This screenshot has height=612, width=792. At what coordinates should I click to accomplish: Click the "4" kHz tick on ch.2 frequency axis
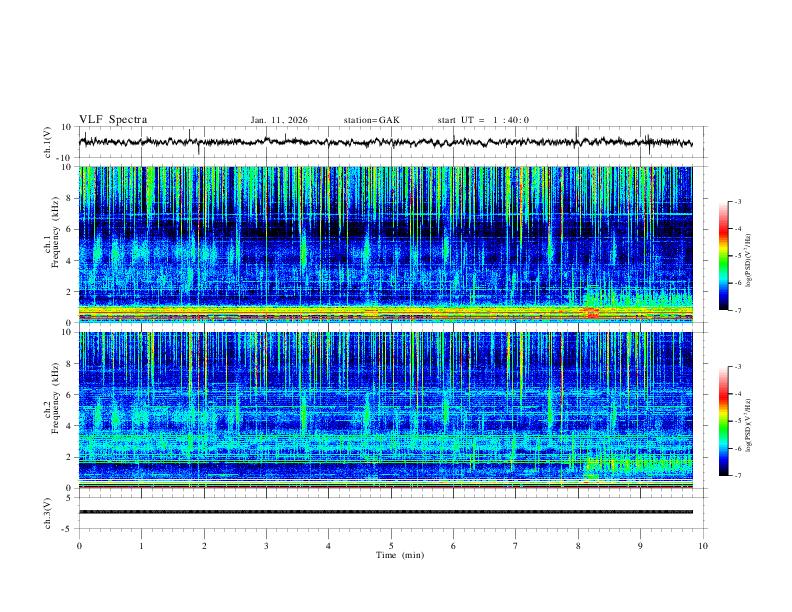[69, 426]
